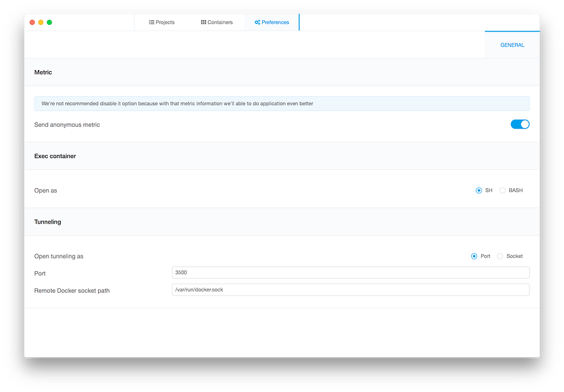564x392 pixels.
Task: Click the Open as label
Action: pos(46,191)
